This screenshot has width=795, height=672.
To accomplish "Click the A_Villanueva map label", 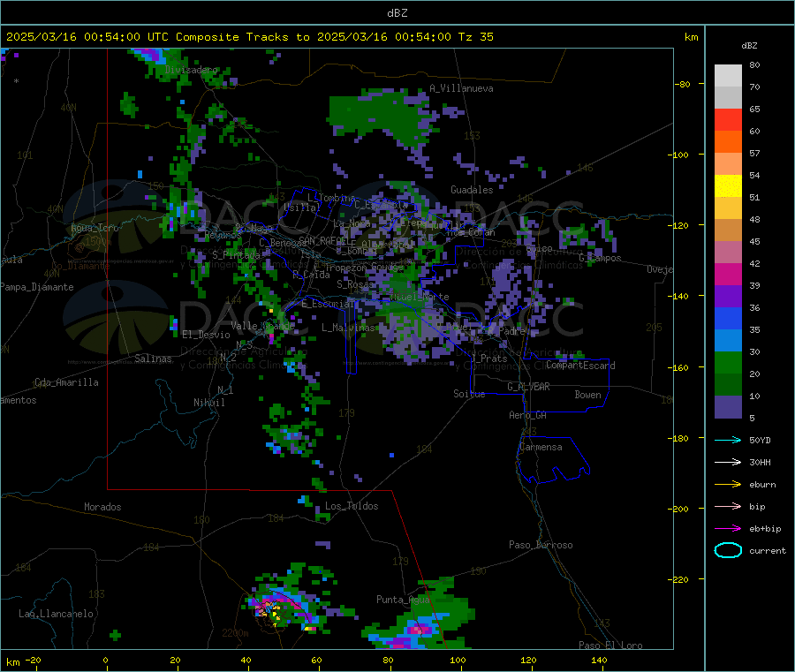I will [461, 88].
